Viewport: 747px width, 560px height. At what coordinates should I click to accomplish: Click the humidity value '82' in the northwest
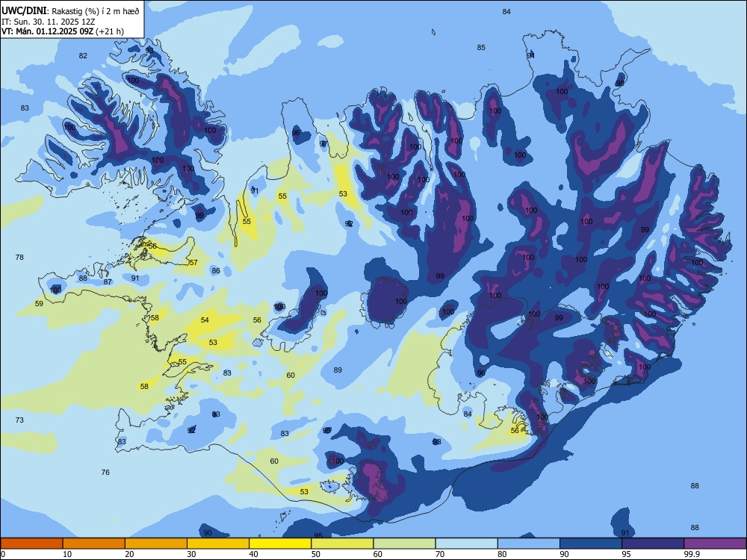click(x=84, y=56)
